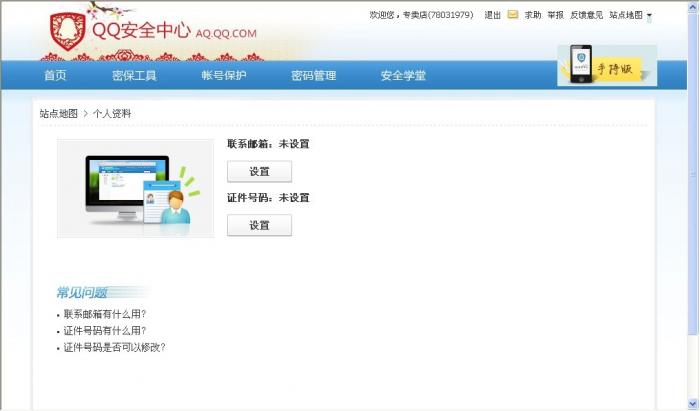Open the 密保工具 navigation tab

tap(134, 75)
